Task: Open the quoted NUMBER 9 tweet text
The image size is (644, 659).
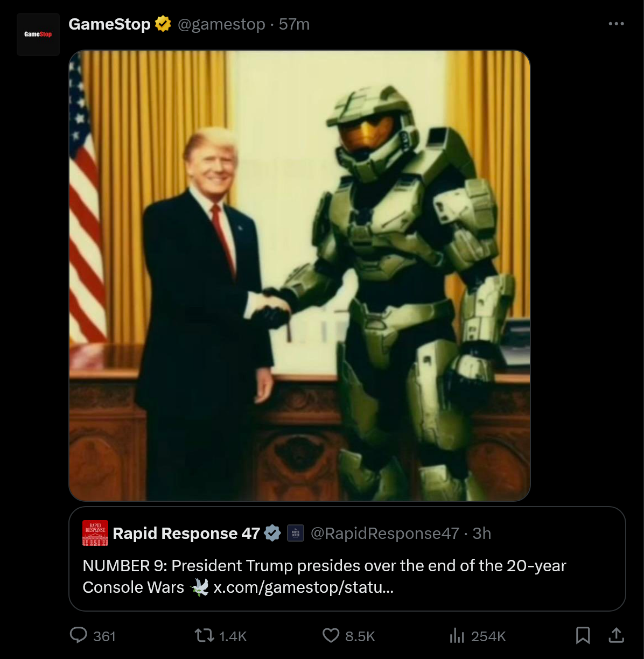Action: (x=324, y=566)
